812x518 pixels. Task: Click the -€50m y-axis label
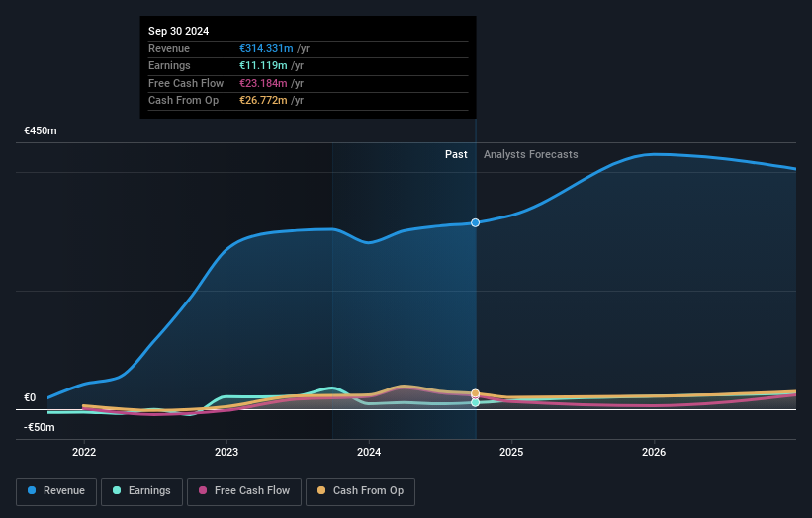point(40,427)
